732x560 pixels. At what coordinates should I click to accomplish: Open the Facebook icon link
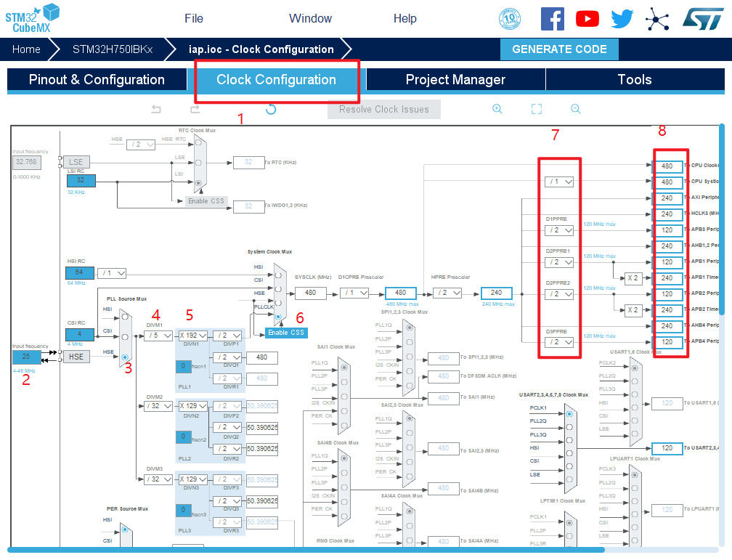pos(552,19)
